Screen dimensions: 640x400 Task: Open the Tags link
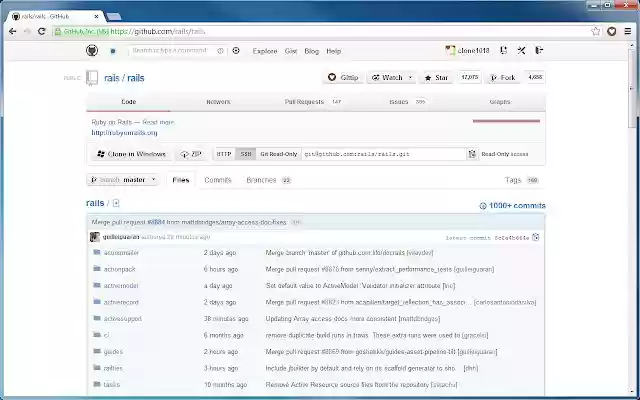521,180
